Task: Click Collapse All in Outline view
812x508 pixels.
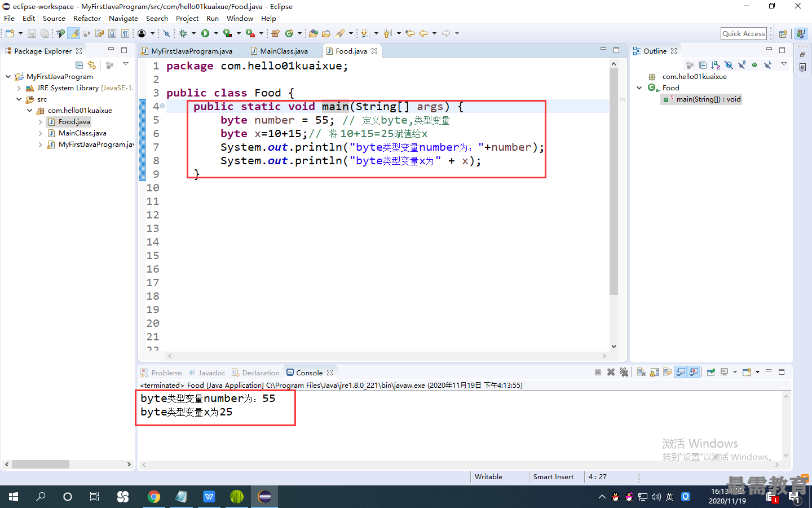Action: (x=703, y=65)
